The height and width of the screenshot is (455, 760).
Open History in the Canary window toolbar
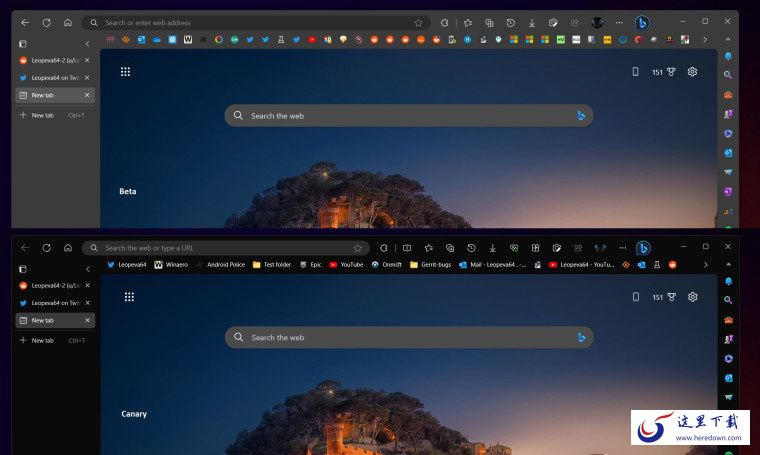point(471,248)
